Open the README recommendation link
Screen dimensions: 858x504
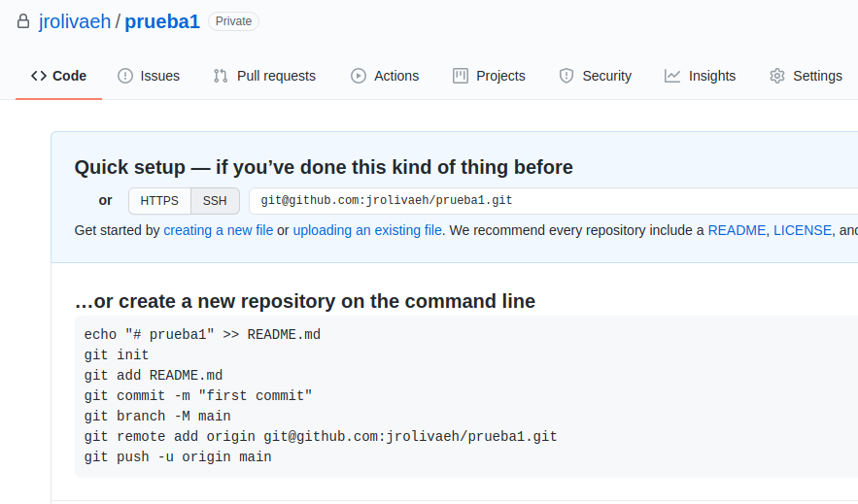[737, 230]
